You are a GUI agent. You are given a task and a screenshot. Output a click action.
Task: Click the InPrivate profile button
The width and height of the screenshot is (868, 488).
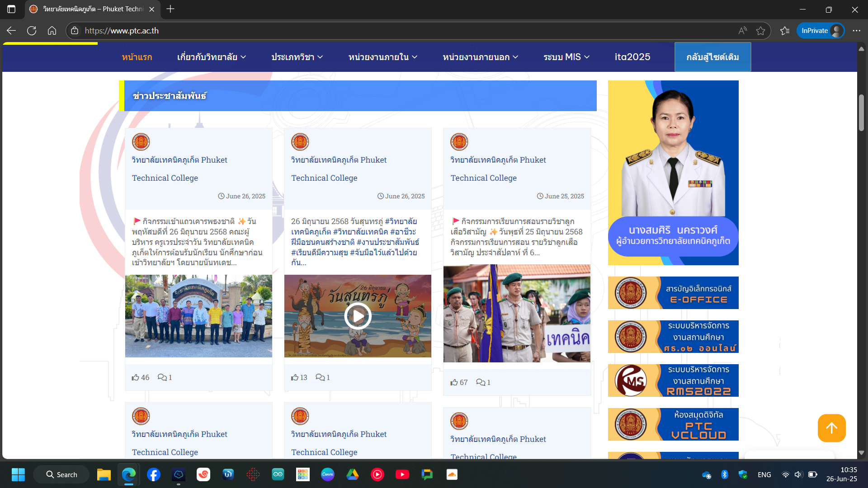click(821, 31)
